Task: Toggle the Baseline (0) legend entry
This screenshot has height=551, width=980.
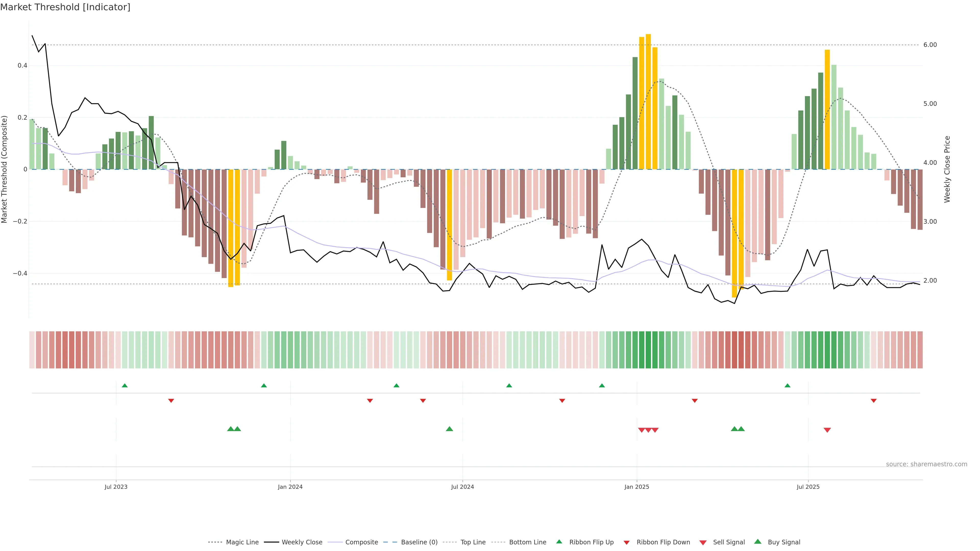Action: point(419,542)
